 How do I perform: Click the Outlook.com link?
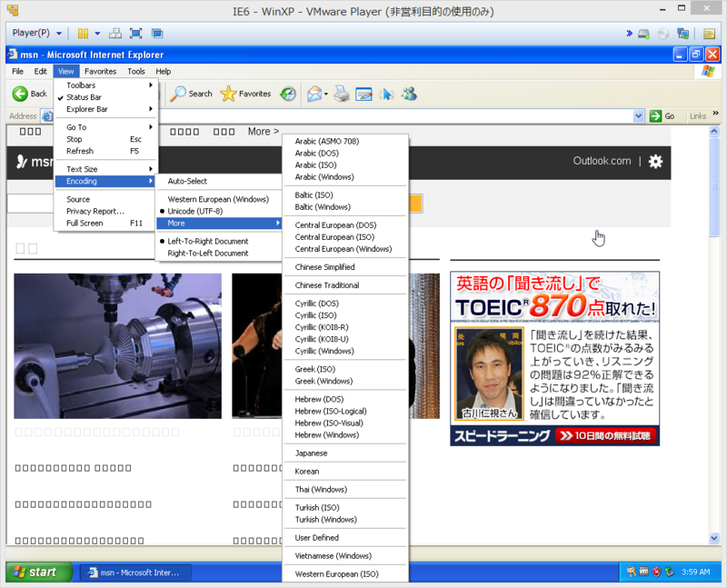click(x=602, y=161)
